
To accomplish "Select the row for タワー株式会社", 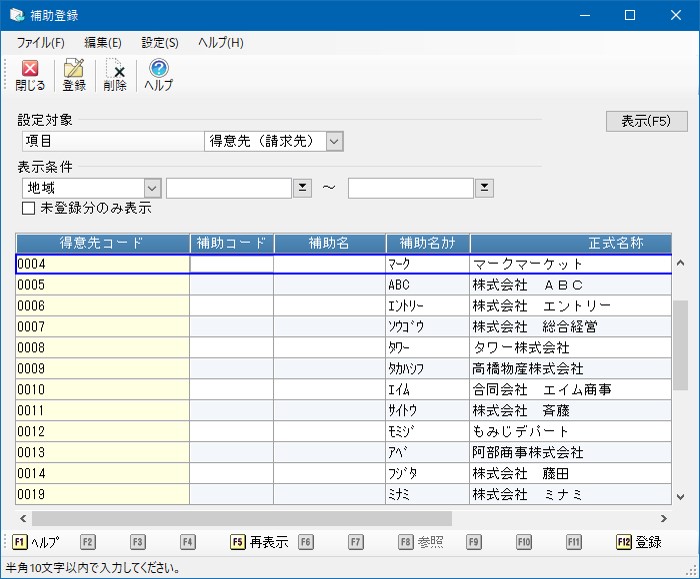I will [x=520, y=348].
